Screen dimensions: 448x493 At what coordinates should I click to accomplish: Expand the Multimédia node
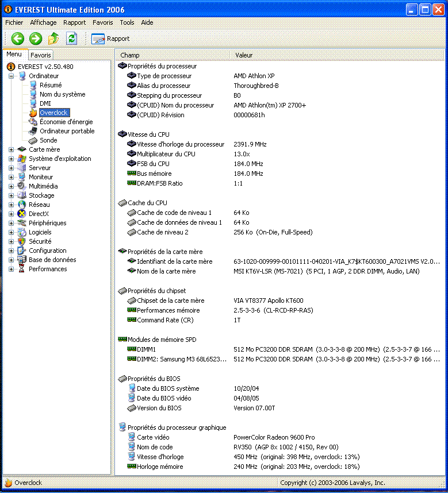(12, 186)
